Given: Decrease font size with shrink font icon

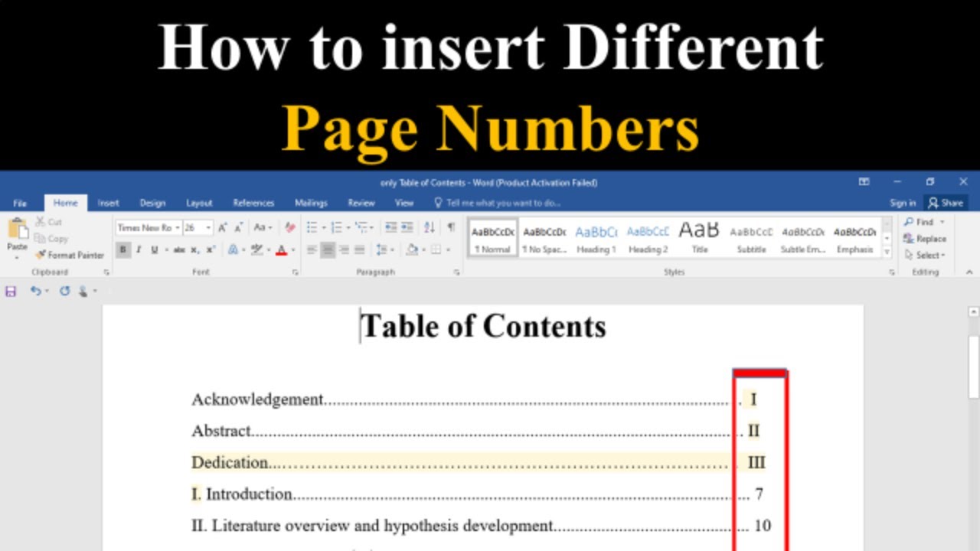Looking at the screenshot, I should pyautogui.click(x=239, y=227).
